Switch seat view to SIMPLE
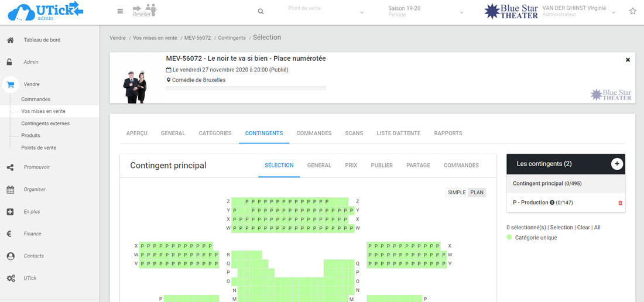 tap(457, 193)
